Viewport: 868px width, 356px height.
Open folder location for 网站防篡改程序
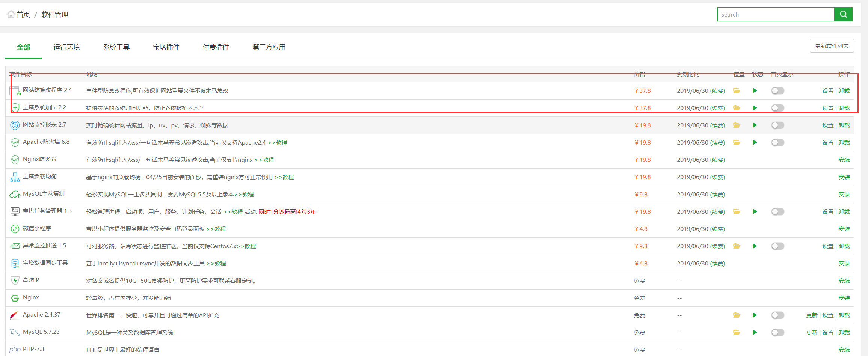tap(737, 91)
